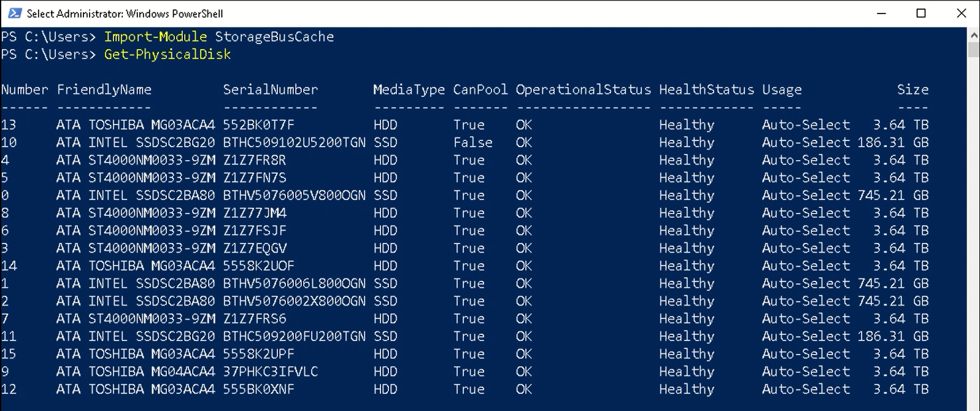Click the 186.31 GB size for disk 10

[x=893, y=143]
